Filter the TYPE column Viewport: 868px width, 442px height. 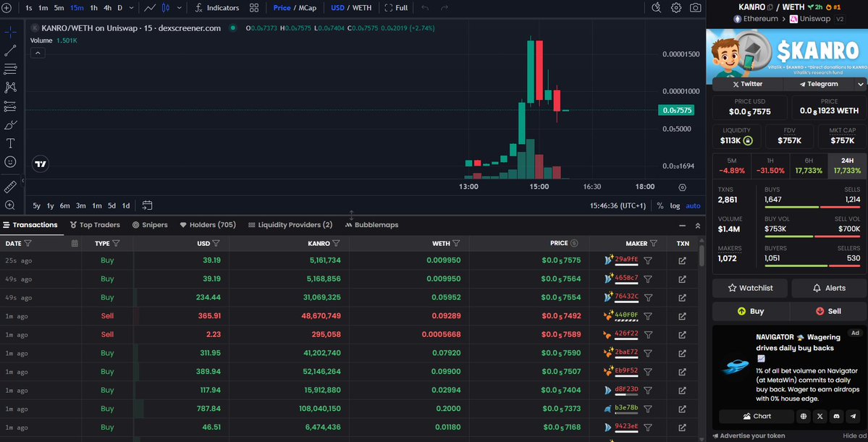[x=117, y=243]
